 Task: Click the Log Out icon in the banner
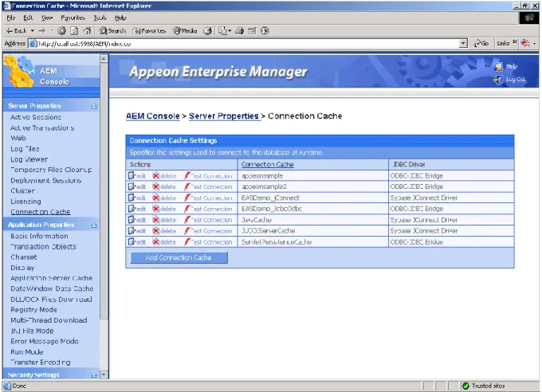(498, 80)
